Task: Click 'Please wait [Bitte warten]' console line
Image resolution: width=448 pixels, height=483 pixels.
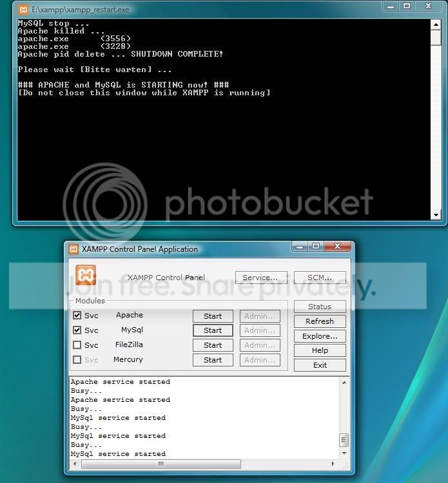Action: [x=94, y=70]
